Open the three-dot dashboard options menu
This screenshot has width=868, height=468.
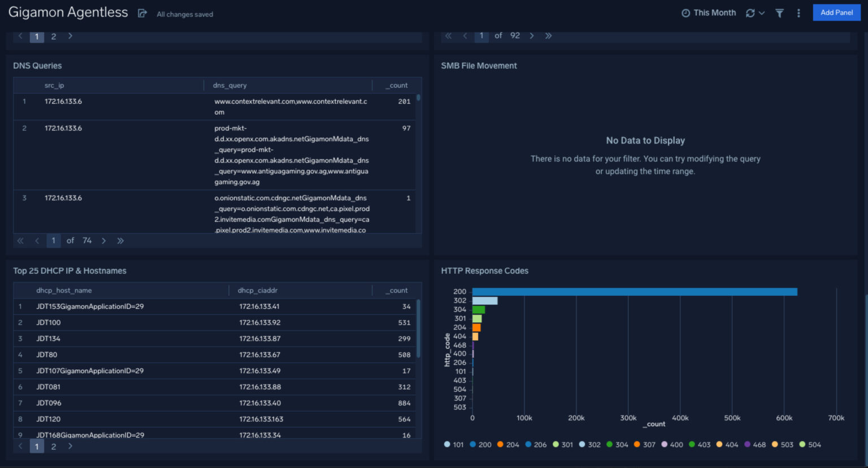coord(798,12)
